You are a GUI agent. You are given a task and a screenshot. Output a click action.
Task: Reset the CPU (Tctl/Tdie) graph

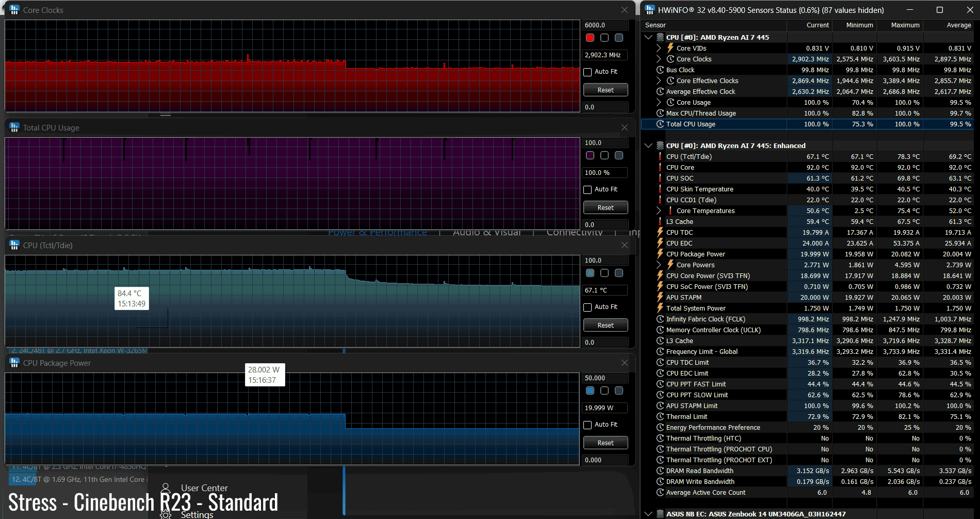point(606,325)
